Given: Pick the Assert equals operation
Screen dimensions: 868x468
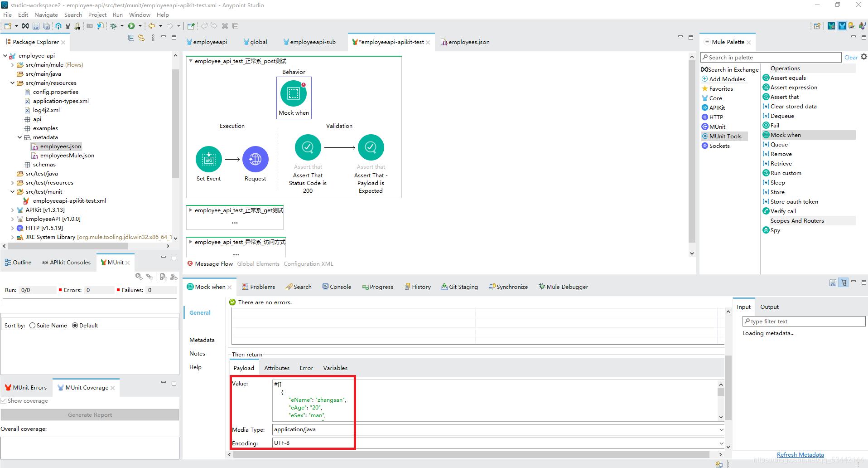Looking at the screenshot, I should (785, 78).
